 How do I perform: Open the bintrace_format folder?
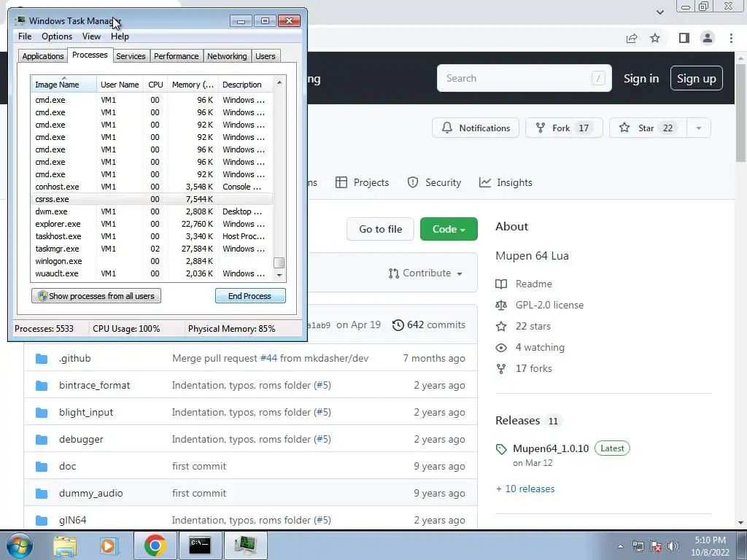click(94, 385)
